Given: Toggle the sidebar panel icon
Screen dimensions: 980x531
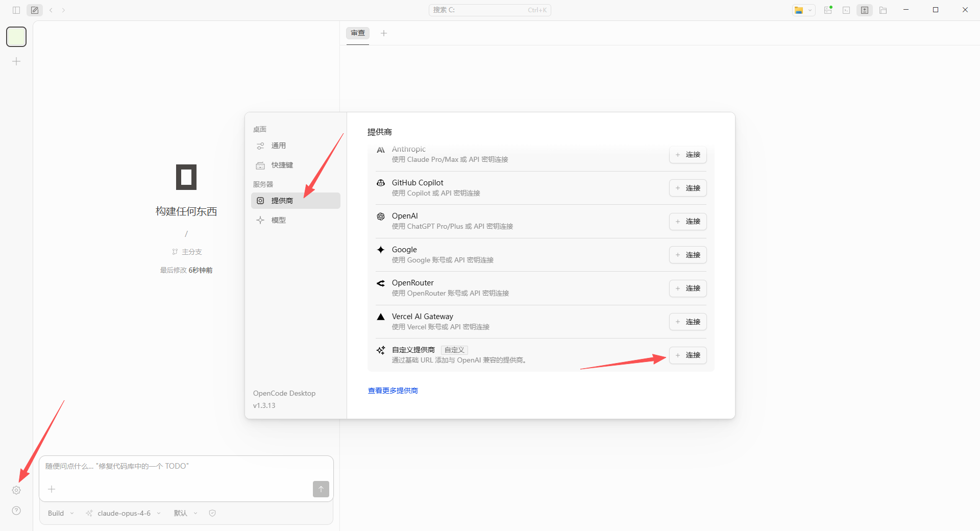Looking at the screenshot, I should pos(16,10).
